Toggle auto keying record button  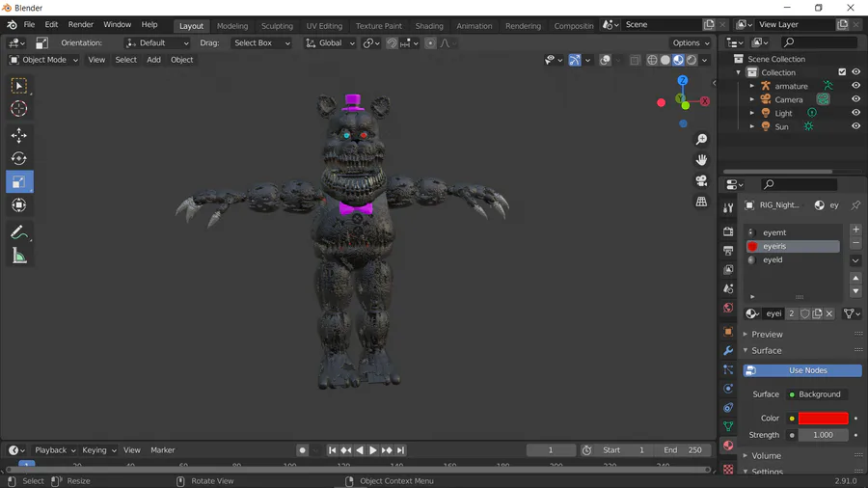pos(302,450)
